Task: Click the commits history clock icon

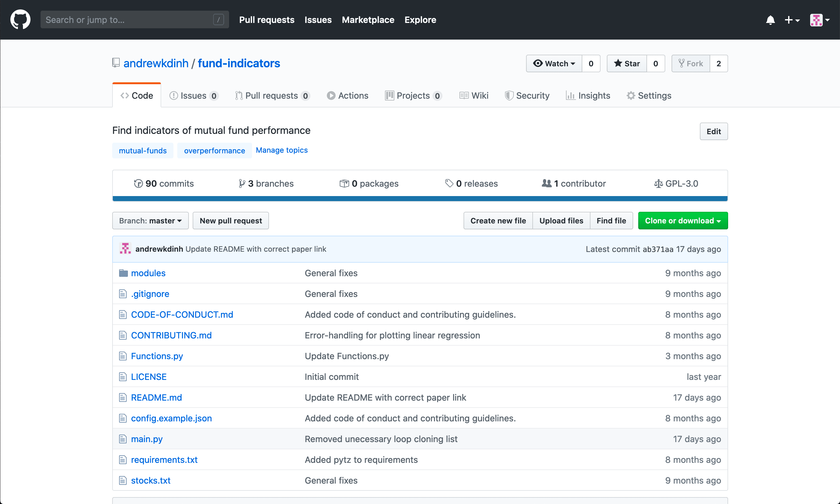Action: coord(138,184)
